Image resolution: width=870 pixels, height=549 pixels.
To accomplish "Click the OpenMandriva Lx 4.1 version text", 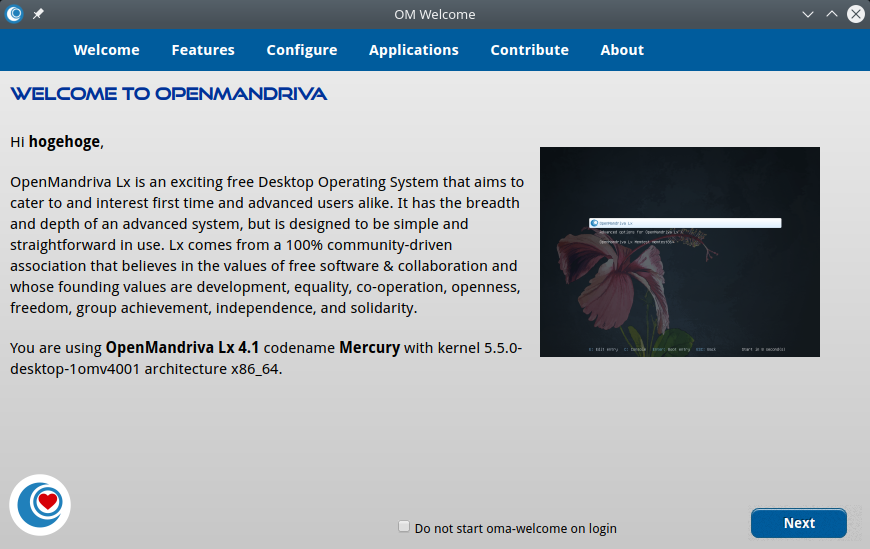I will (x=183, y=347).
